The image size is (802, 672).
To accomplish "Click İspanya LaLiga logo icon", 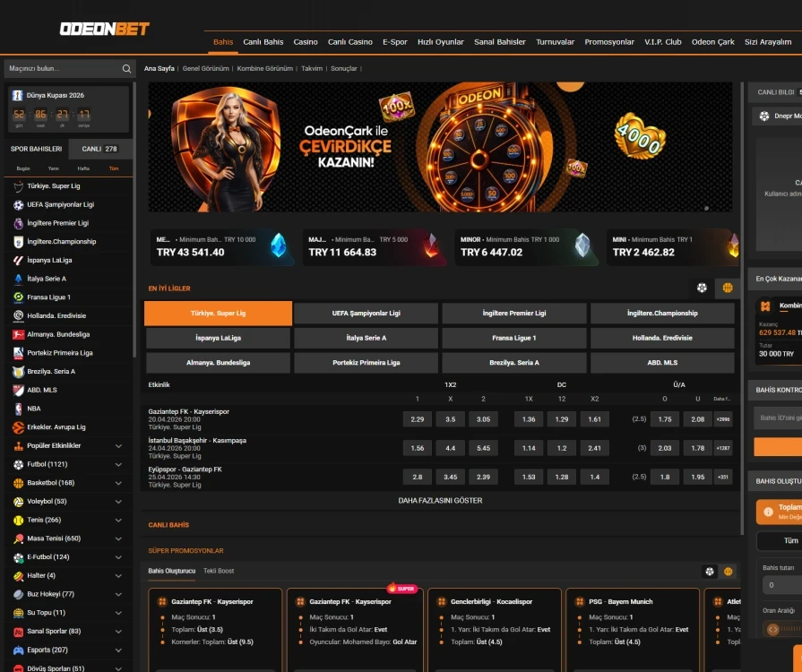I will [19, 261].
